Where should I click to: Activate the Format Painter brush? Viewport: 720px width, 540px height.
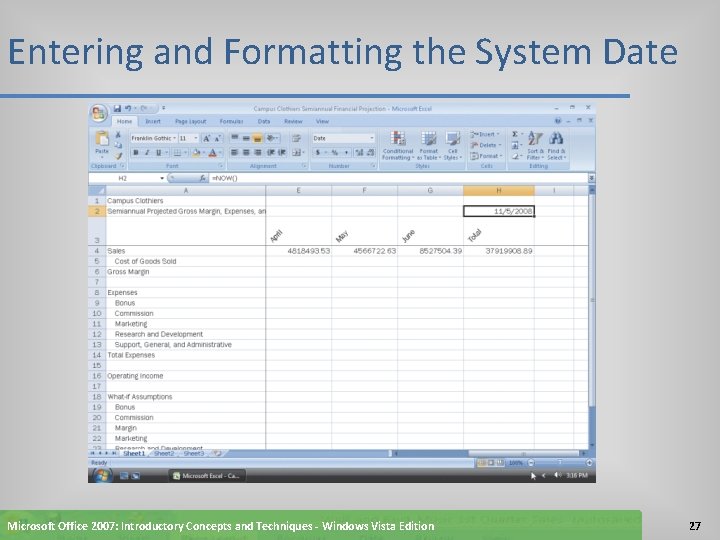tap(118, 156)
